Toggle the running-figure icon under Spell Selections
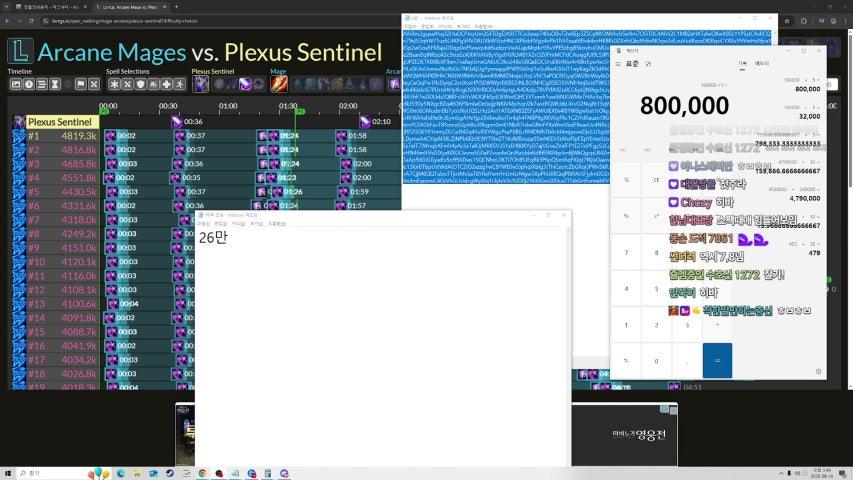The image size is (853, 480). [x=180, y=84]
